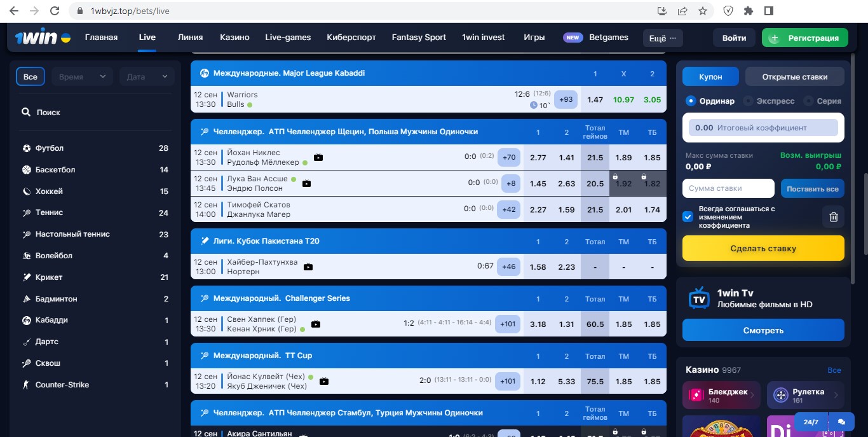The image size is (868, 437).
Task: Clear coupon with trash icon
Action: [x=834, y=217]
